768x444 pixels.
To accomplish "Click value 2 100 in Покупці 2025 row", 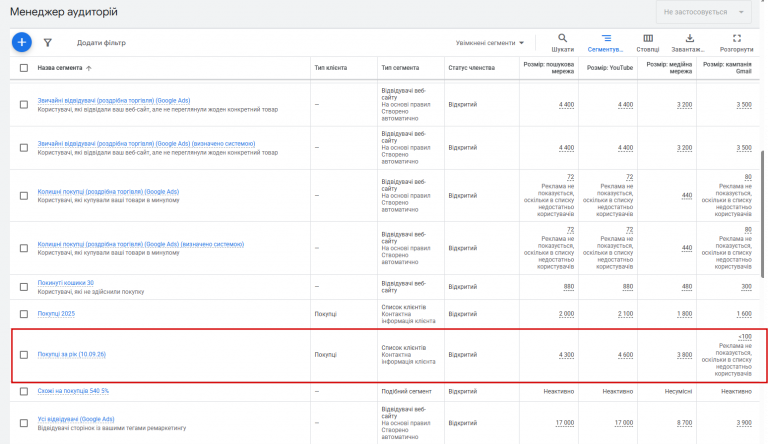I will coord(625,314).
